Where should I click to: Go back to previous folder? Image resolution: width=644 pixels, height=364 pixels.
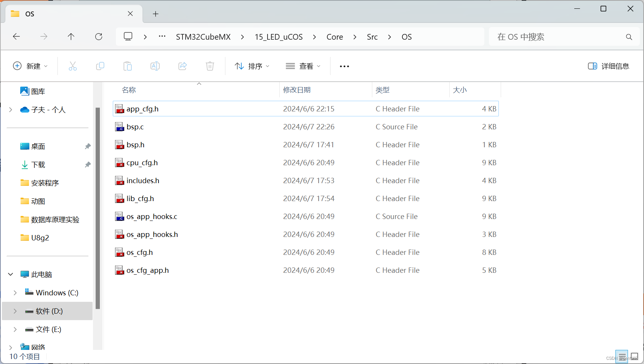(x=16, y=37)
